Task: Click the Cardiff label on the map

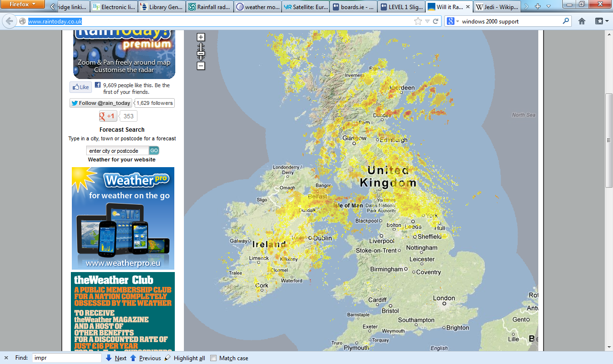Action: click(377, 300)
